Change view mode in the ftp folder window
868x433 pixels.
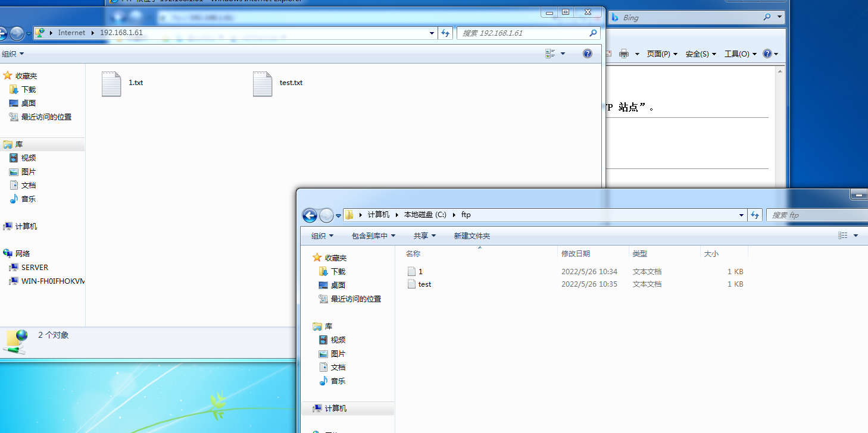click(x=843, y=236)
